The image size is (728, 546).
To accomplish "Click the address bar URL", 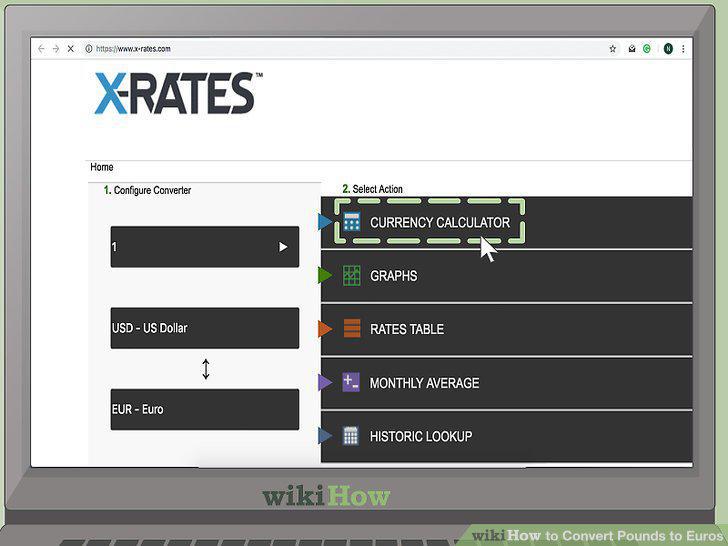I will (133, 49).
